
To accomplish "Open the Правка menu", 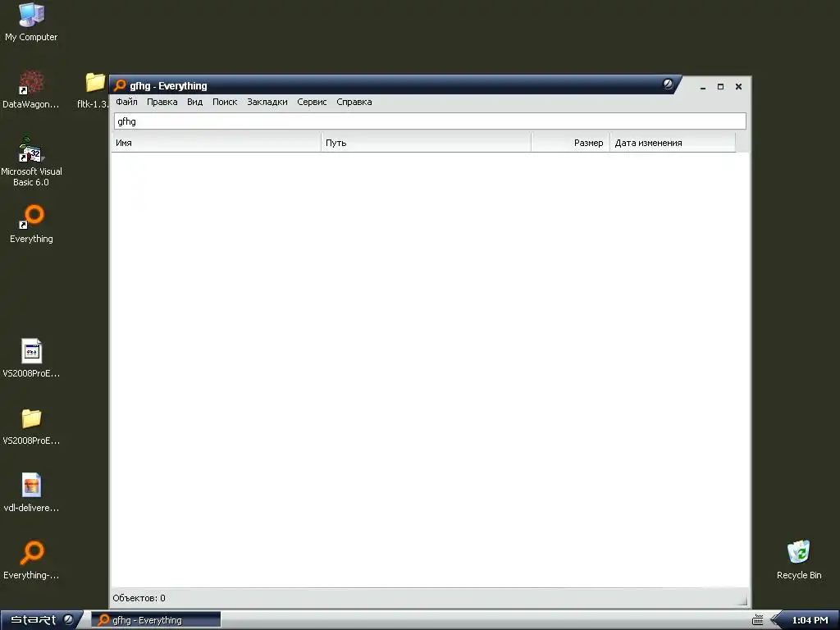I will point(162,102).
